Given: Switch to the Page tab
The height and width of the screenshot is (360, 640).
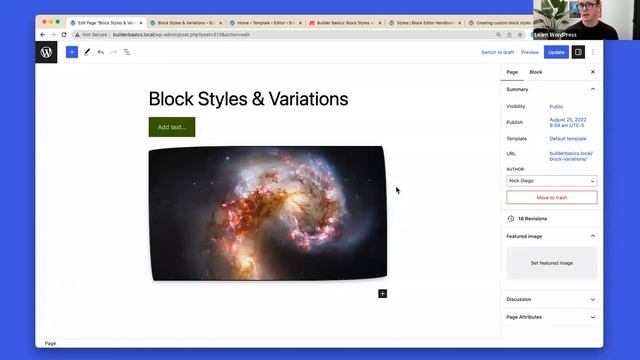Looking at the screenshot, I should coord(512,72).
